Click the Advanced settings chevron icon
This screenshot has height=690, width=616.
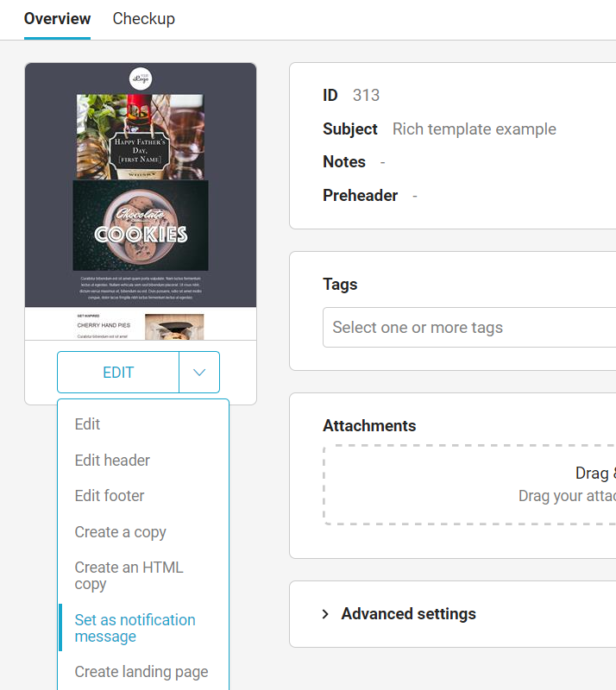(326, 614)
